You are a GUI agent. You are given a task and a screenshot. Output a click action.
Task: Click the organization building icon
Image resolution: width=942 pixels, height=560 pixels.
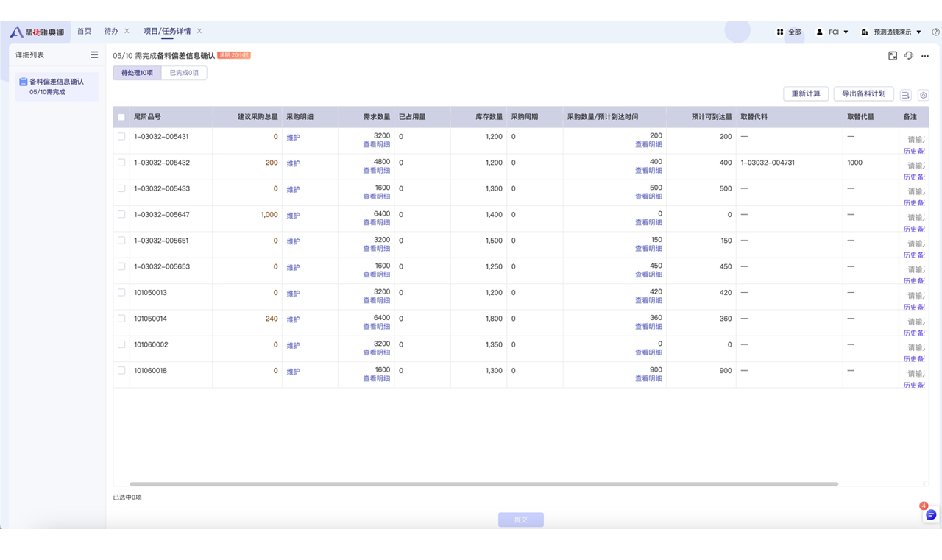pyautogui.click(x=865, y=32)
